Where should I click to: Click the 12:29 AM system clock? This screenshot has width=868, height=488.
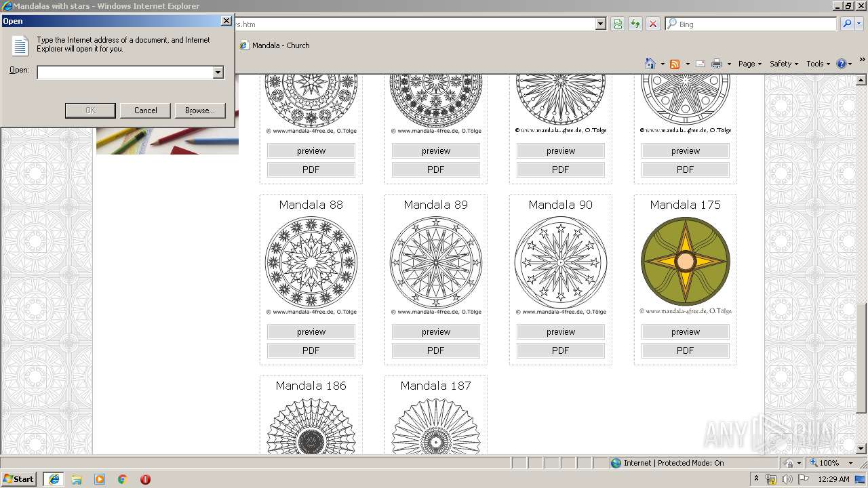coord(833,479)
